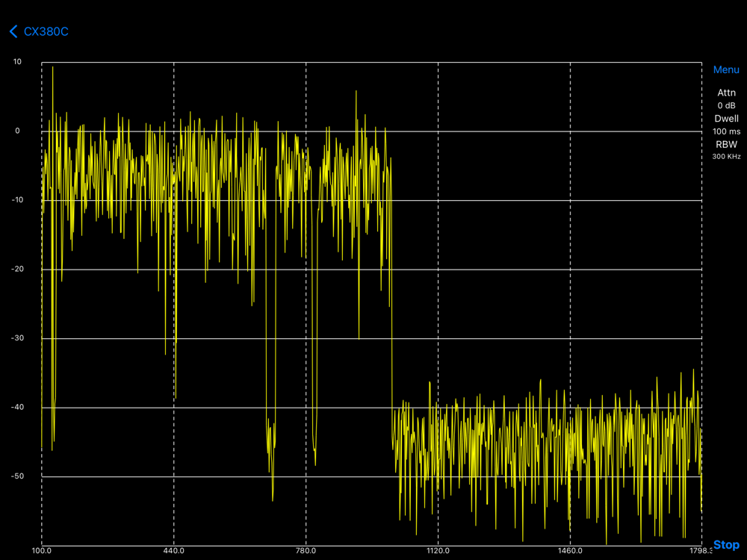Click the 10 y-axis label
This screenshot has width=747, height=560.
coord(17,62)
